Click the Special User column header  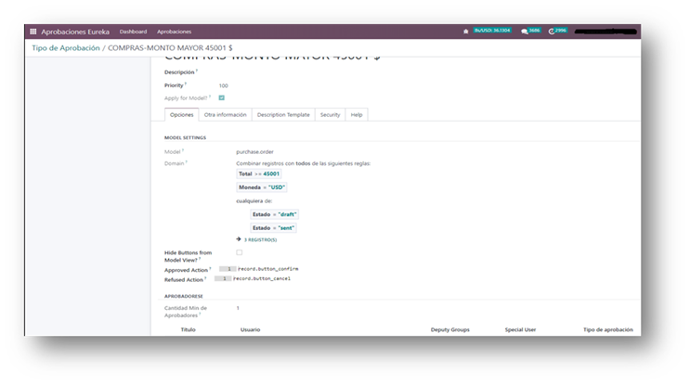click(x=520, y=330)
